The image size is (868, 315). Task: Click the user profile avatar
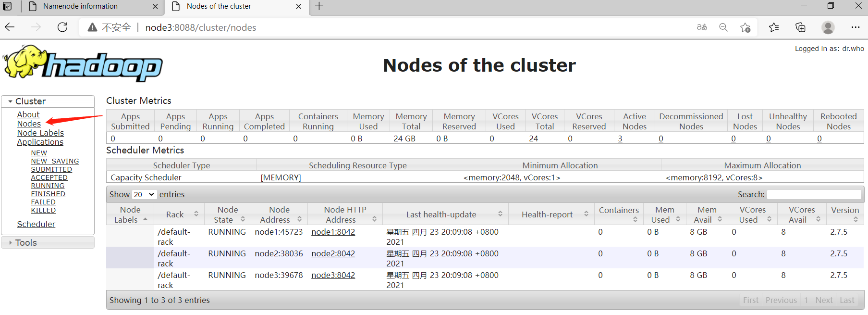coord(828,27)
